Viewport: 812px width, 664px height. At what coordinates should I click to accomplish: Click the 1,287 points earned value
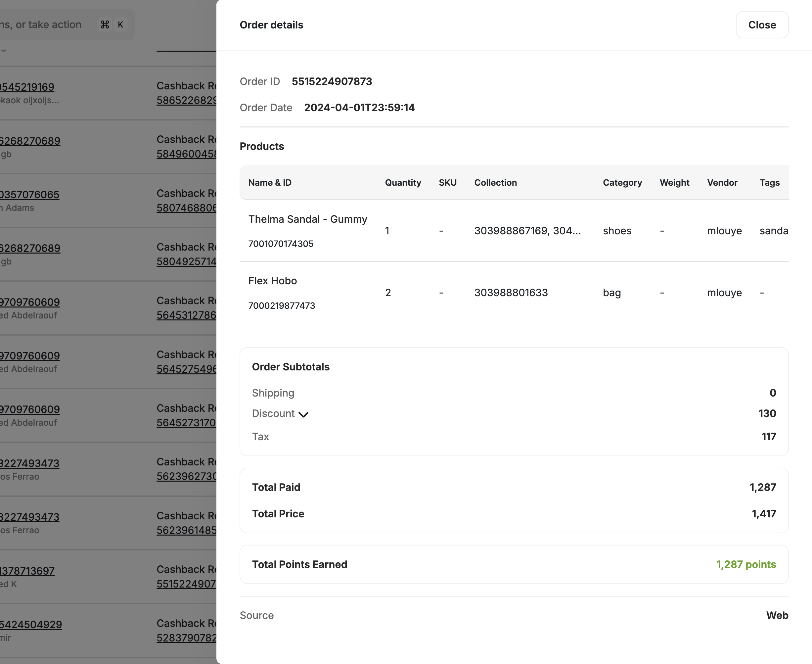pos(745,565)
